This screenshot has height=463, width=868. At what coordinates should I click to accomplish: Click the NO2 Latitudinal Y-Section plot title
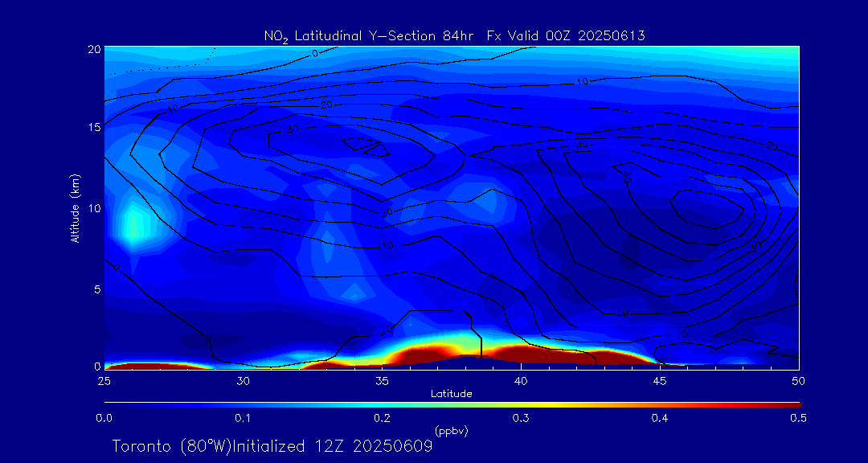coord(454,36)
